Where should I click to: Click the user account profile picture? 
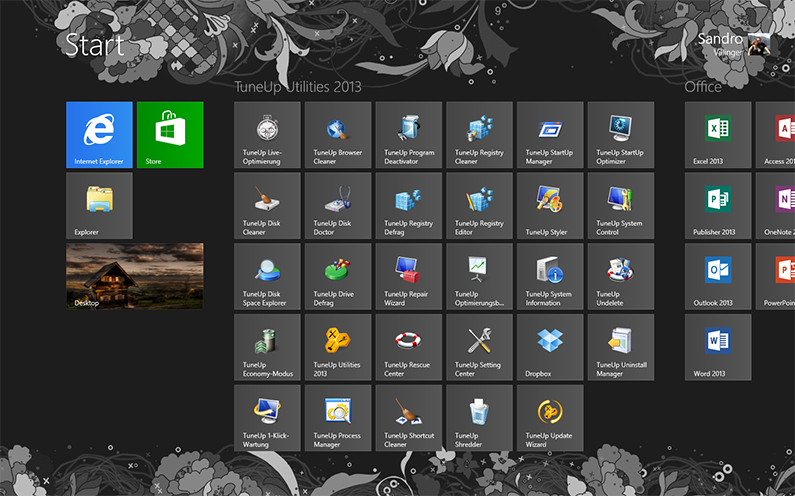click(x=759, y=44)
